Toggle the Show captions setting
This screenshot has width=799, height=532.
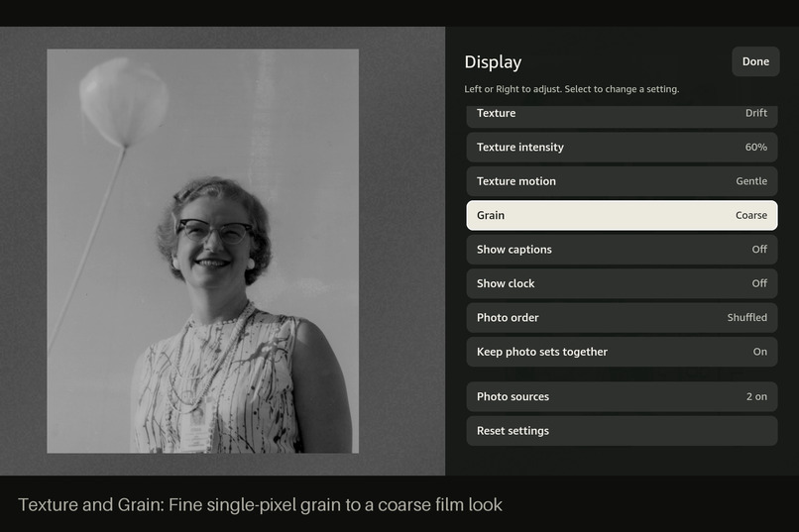[622, 250]
